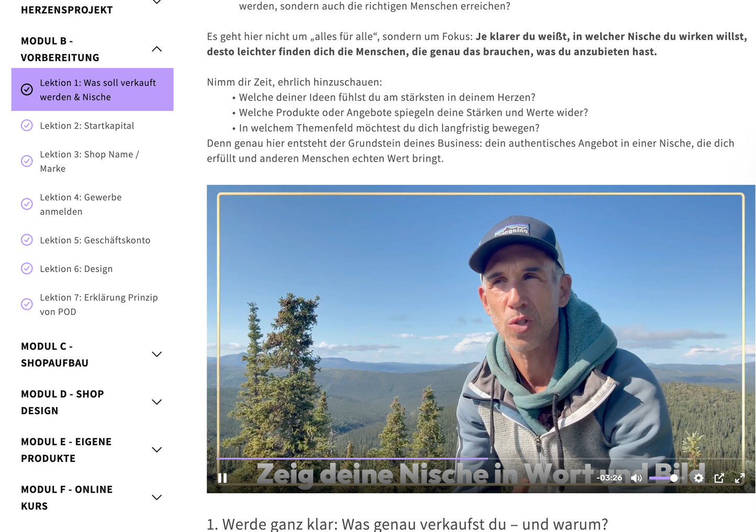Toggle the Lektion 2: Startkapital completion circle
Screen dimensions: 756x532
27,126
